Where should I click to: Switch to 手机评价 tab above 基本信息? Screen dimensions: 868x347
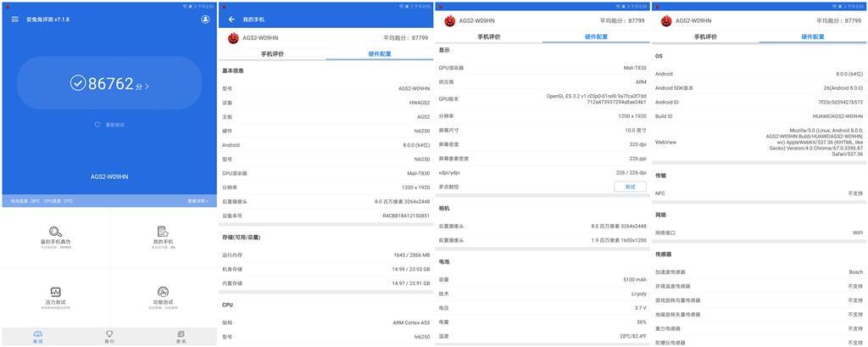[272, 53]
